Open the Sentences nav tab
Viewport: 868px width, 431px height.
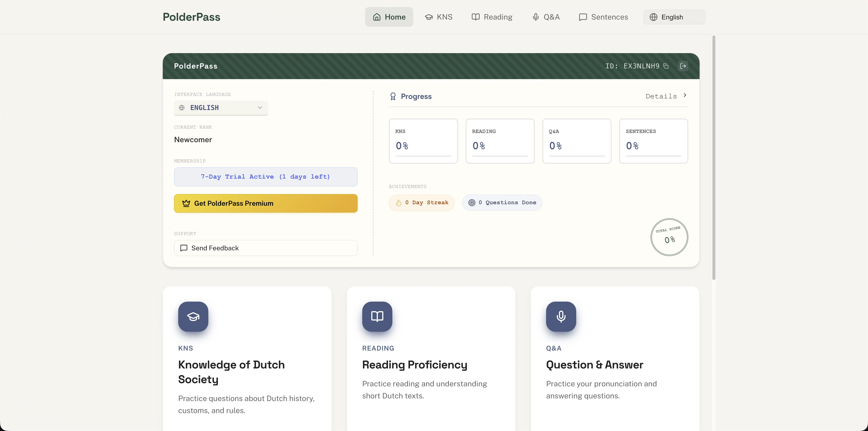(604, 17)
